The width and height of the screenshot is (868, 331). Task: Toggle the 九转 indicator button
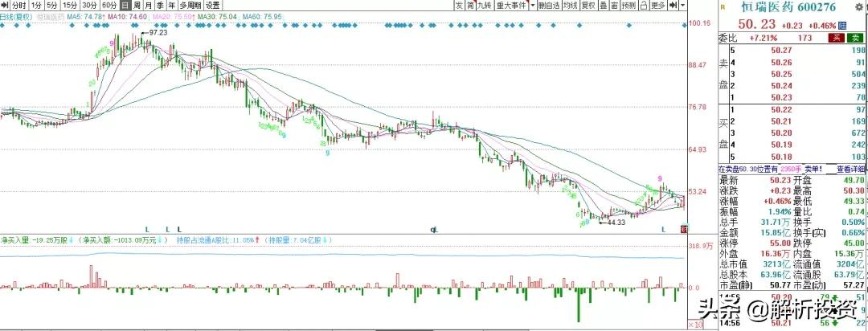coord(485,5)
